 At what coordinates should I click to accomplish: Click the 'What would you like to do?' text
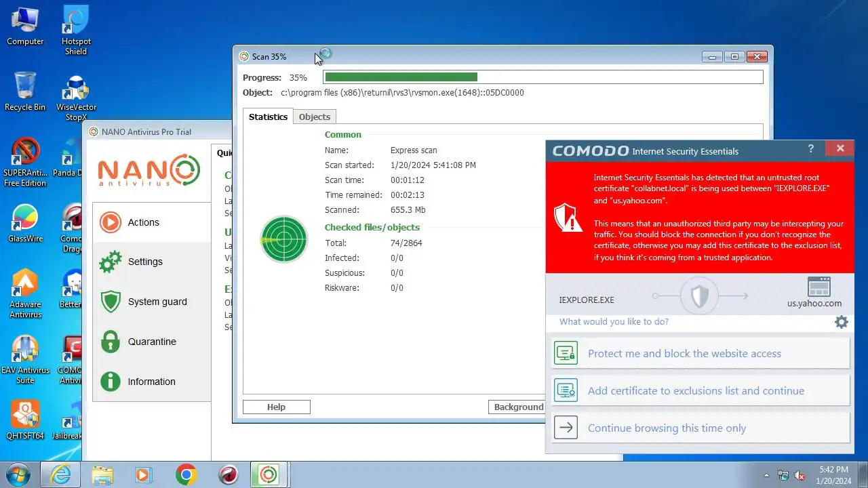coord(614,321)
